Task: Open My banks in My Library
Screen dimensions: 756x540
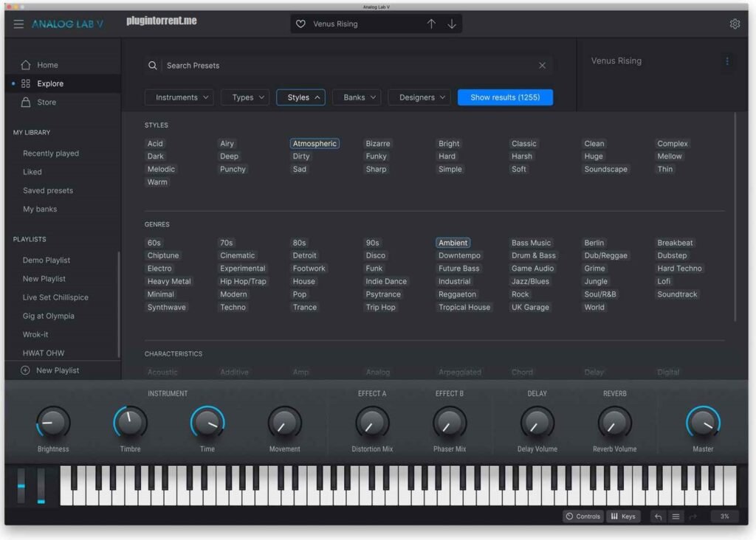Action: pos(40,209)
